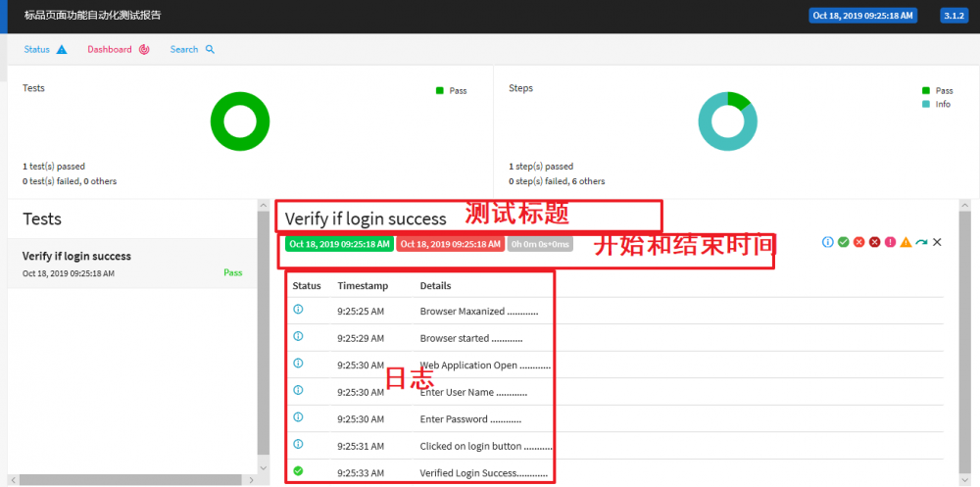
Task: Click Browser Maxanized detail text
Action: pyautogui.click(x=479, y=312)
